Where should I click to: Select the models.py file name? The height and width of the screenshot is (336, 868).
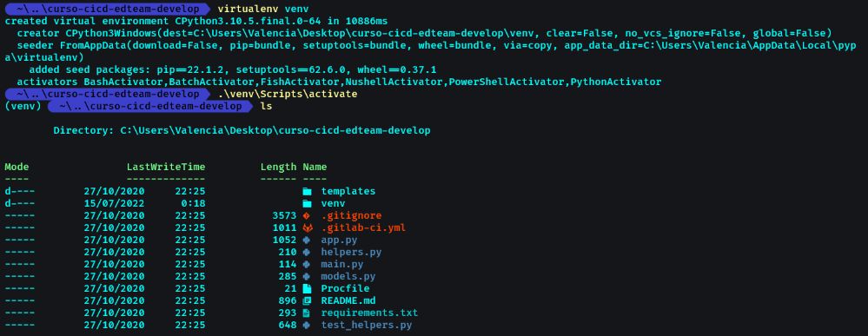coord(348,277)
